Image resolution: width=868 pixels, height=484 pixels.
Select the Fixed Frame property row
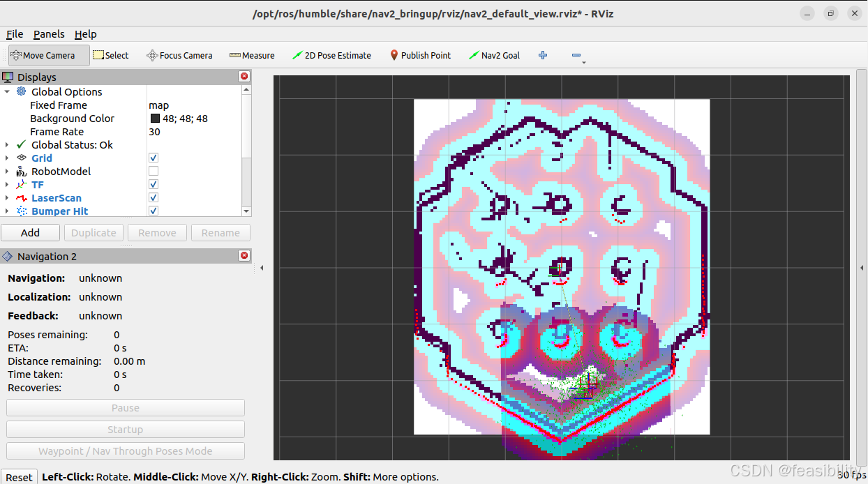(122, 105)
